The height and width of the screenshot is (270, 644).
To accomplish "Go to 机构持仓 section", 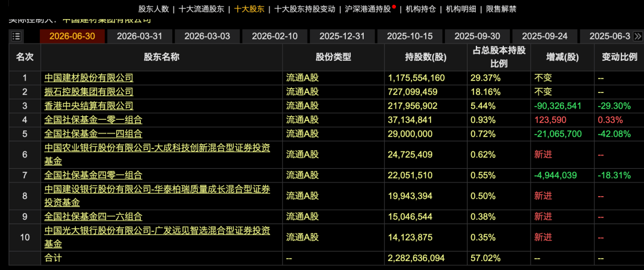I will (x=421, y=9).
